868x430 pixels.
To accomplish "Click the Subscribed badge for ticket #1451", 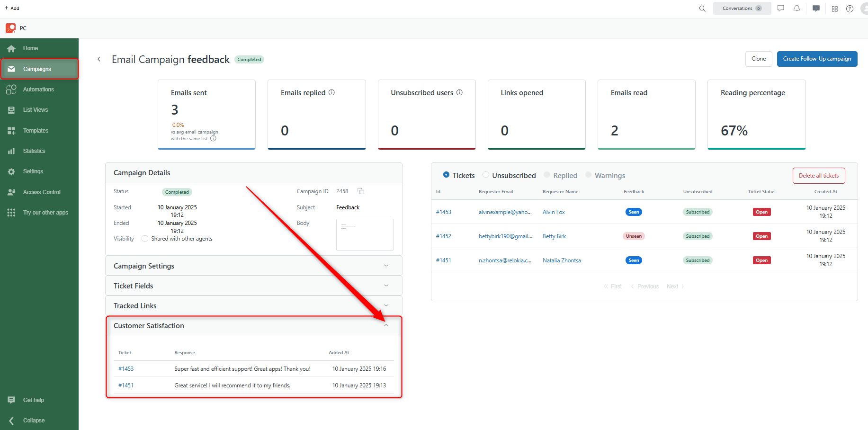I will coord(698,260).
